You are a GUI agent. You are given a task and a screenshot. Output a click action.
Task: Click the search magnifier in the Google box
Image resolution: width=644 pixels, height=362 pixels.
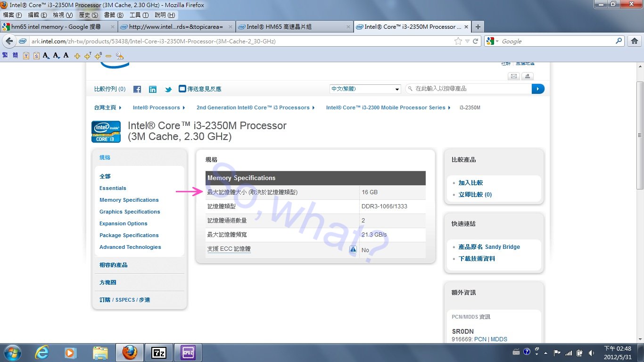tap(619, 41)
